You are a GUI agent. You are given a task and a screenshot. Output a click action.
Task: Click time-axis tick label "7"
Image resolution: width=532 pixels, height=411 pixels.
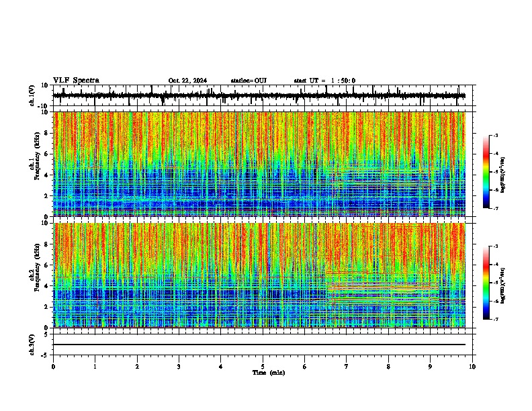point(347,367)
